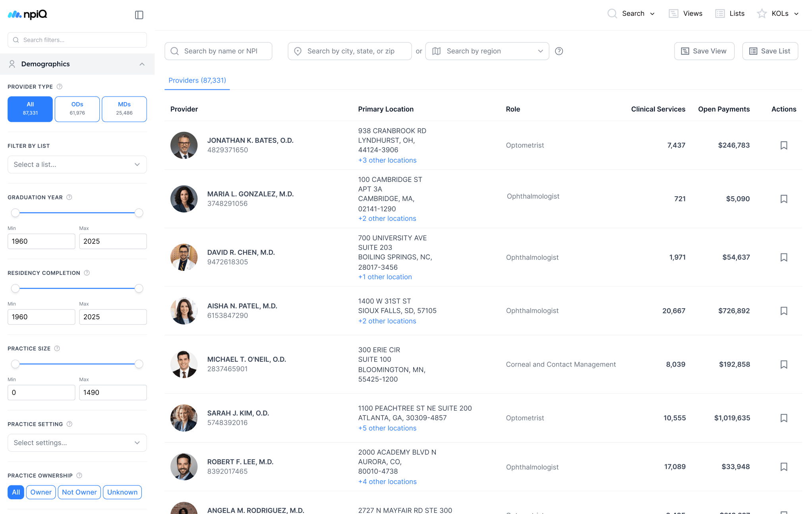
Task: Open Open Payments column header
Action: point(724,109)
